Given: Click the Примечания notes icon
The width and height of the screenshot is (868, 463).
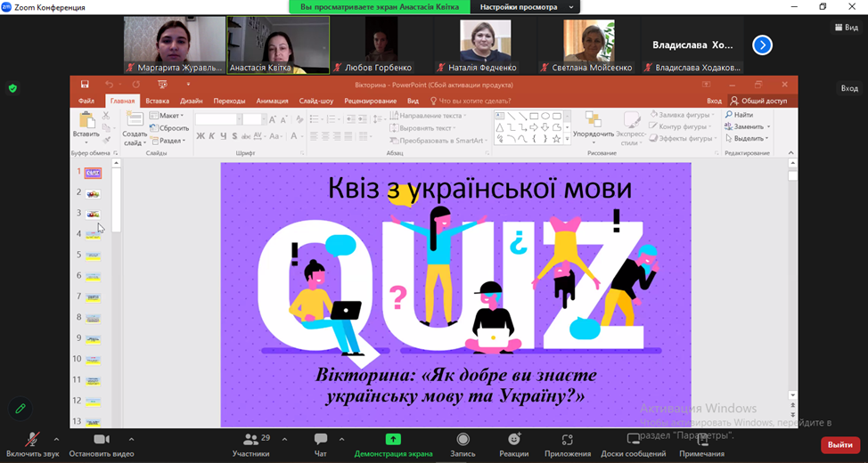Looking at the screenshot, I should click(702, 439).
